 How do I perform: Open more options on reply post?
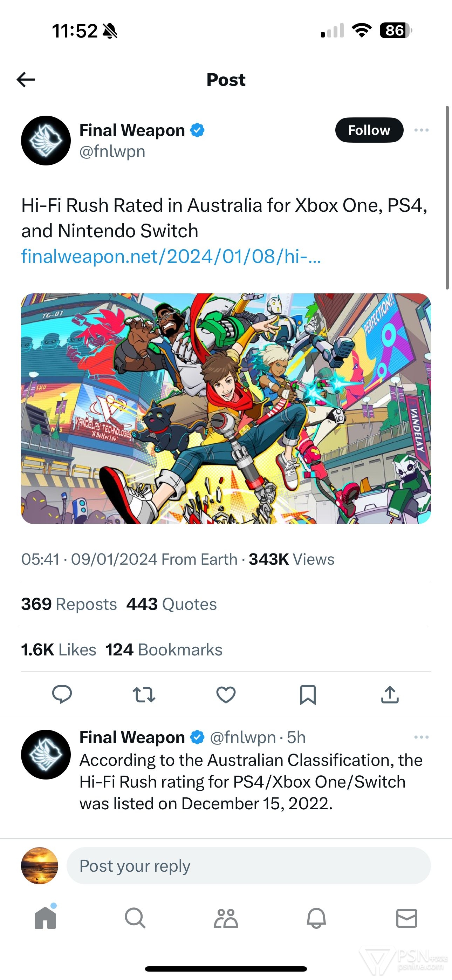coord(421,737)
